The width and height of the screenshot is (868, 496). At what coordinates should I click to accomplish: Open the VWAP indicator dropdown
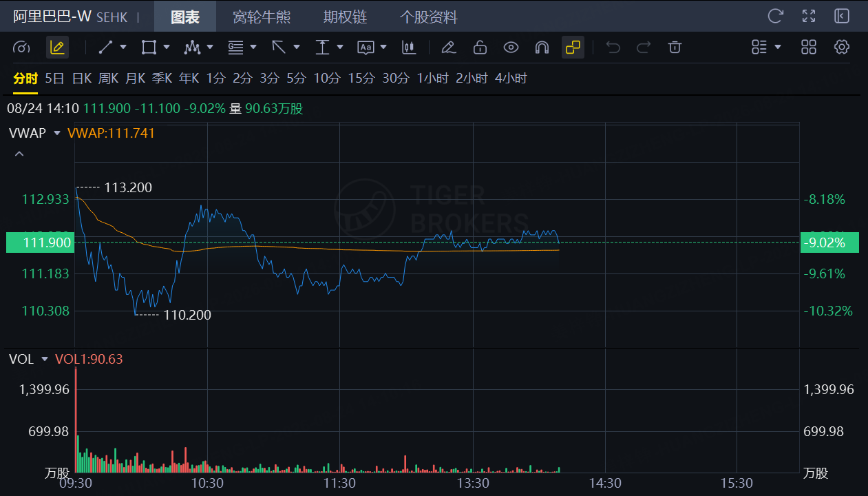tap(57, 133)
